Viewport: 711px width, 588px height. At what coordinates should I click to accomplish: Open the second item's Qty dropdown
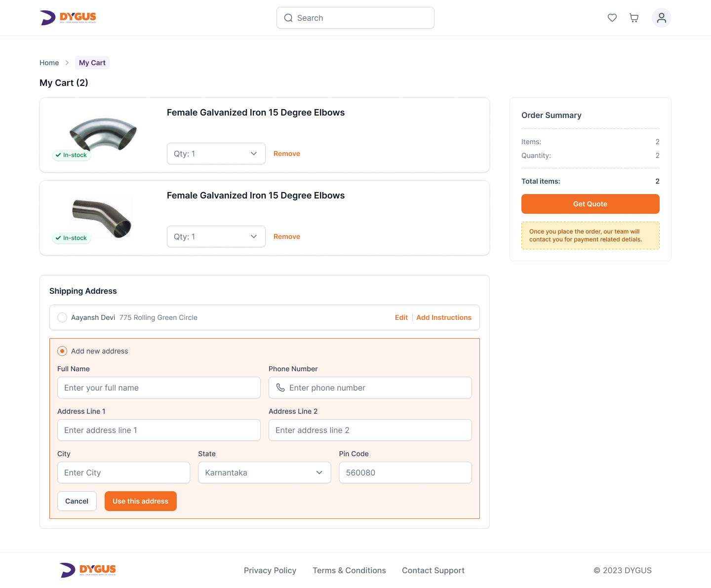pos(216,236)
